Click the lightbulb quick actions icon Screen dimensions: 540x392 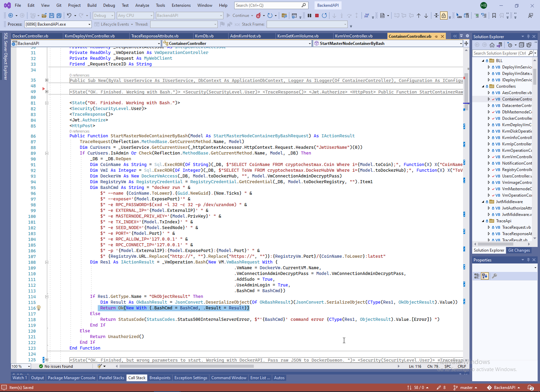tap(38, 308)
